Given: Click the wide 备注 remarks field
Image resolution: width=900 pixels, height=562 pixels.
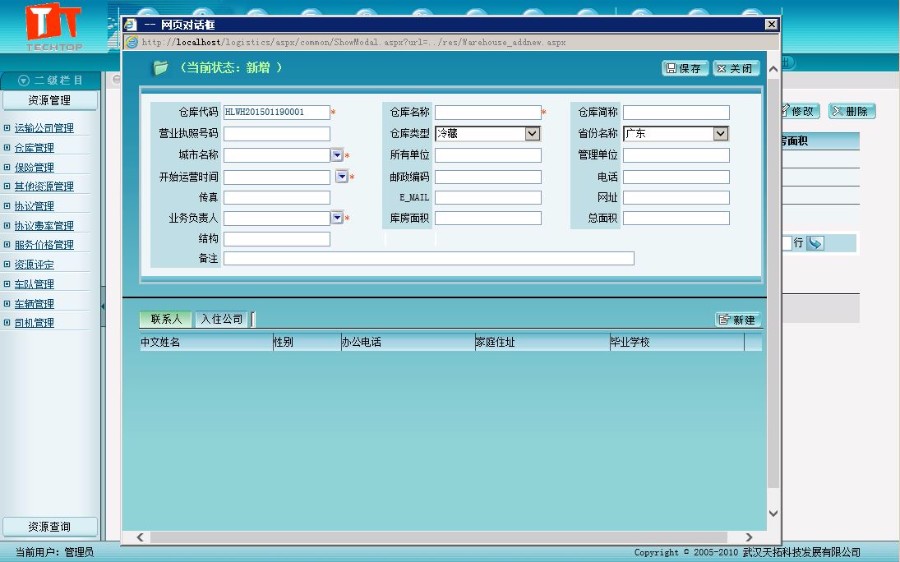Looking at the screenshot, I should coord(429,258).
